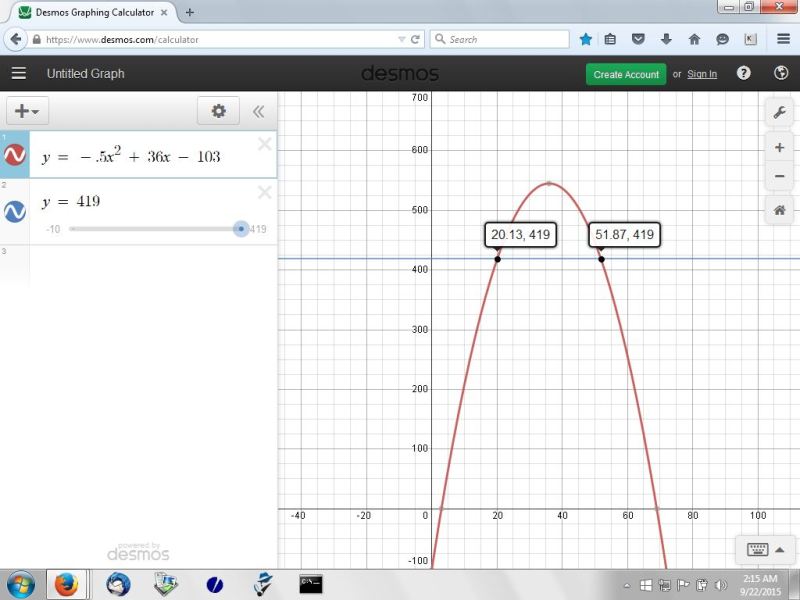The image size is (800, 600).
Task: Switch to the Desmos Graphing Calculator tab
Action: [94, 12]
